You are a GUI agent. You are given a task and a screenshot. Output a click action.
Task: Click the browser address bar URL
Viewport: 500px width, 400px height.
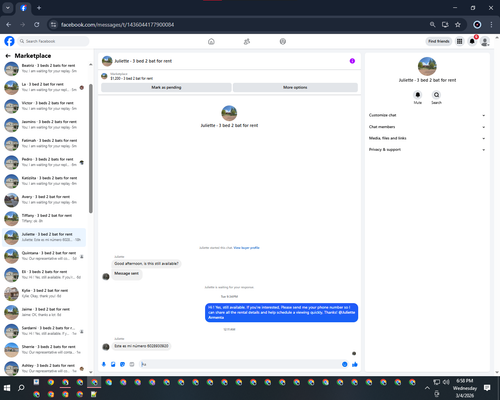pyautogui.click(x=117, y=25)
